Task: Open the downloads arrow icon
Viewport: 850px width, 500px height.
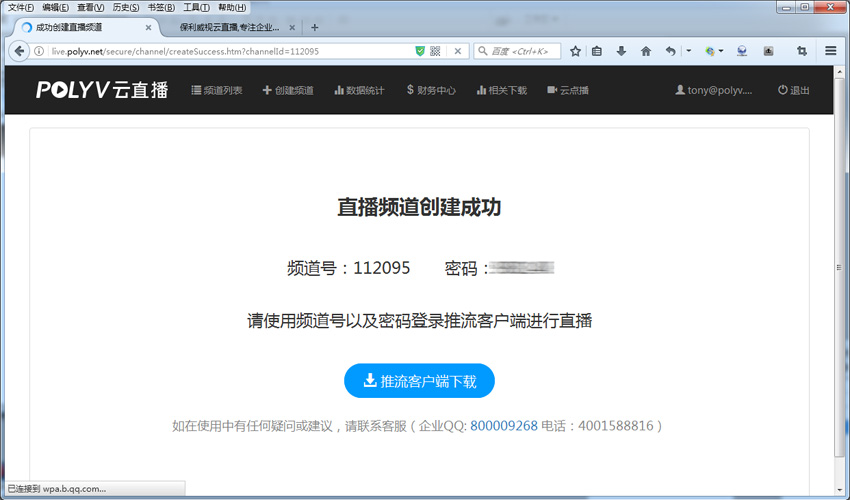Action: tap(621, 51)
